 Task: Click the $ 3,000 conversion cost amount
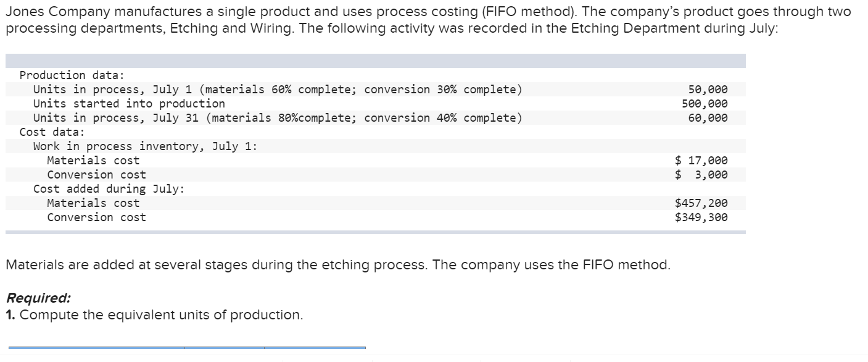point(701,174)
